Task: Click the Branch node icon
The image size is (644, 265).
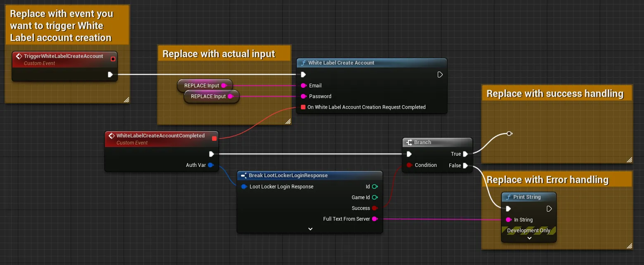Action: click(x=409, y=142)
